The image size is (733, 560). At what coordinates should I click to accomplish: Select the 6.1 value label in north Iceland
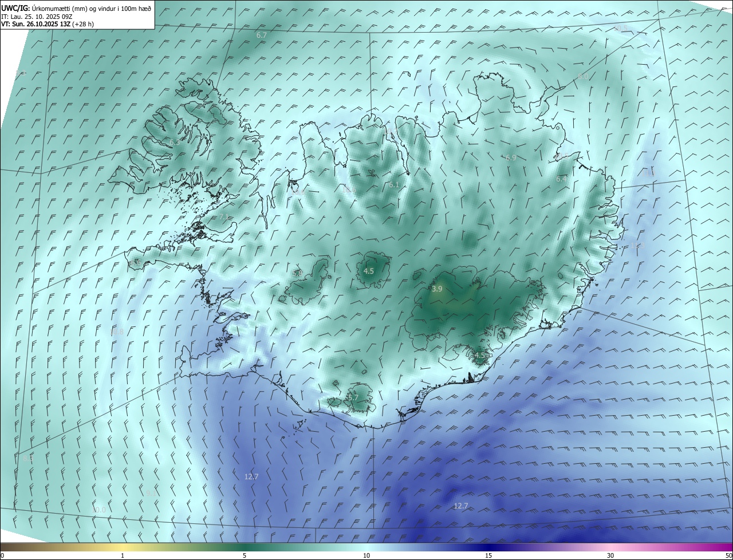pos(394,185)
